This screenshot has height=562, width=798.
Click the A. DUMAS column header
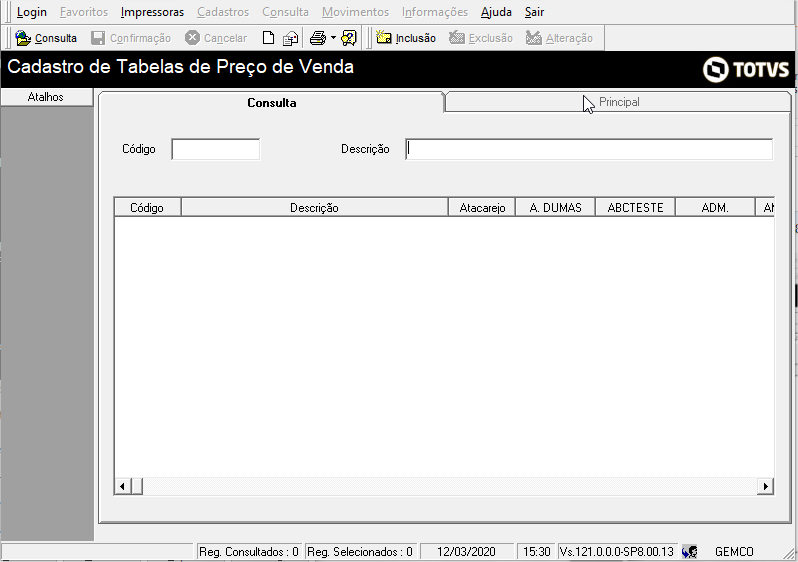[555, 208]
